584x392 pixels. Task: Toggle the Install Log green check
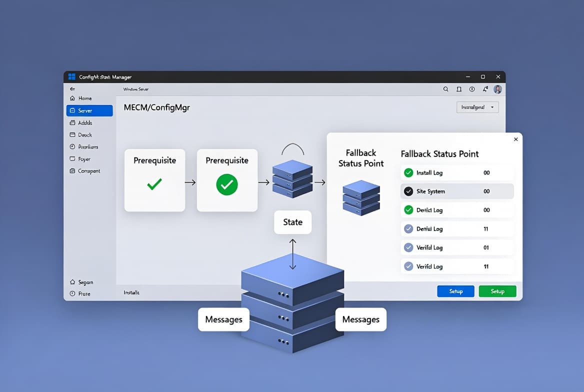point(408,172)
